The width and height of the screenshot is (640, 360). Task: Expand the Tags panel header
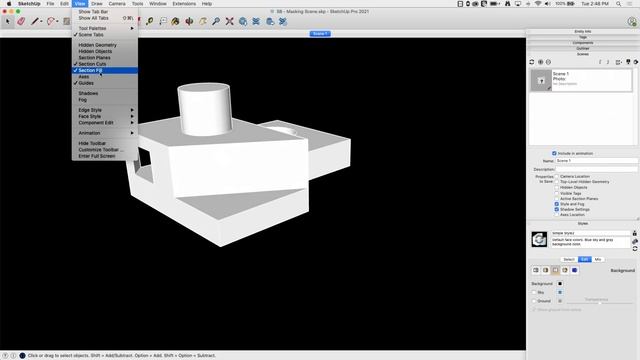coord(583,37)
